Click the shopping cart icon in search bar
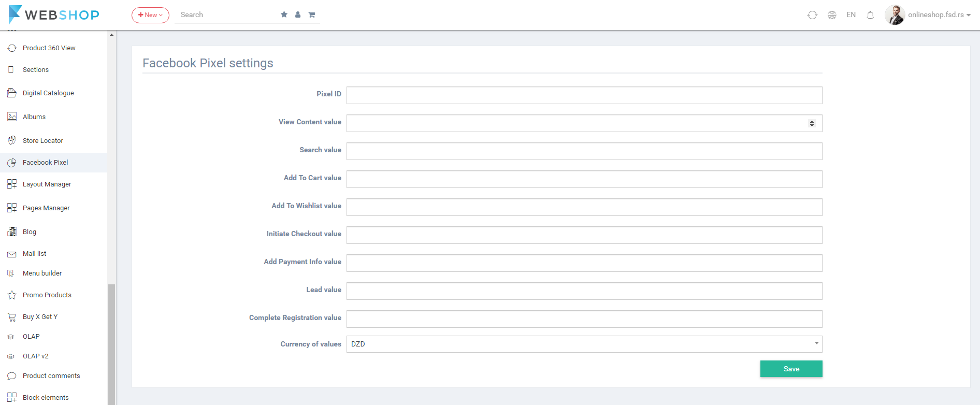 point(312,15)
